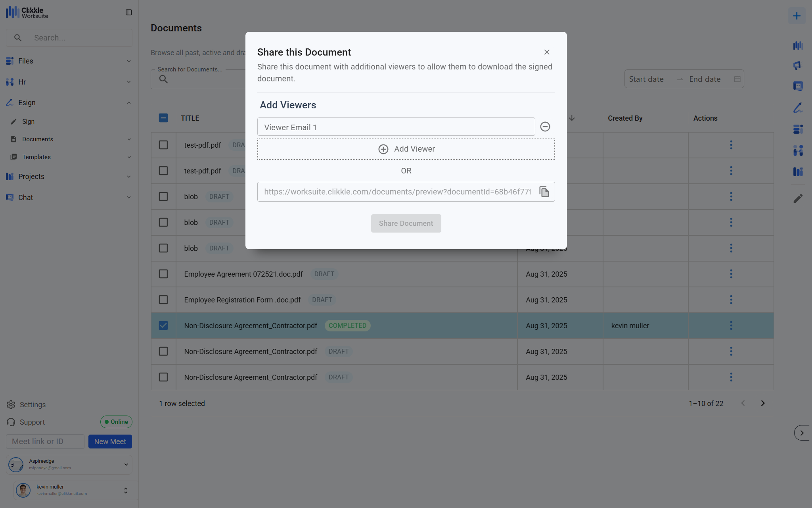Click the blue plus icon top right
This screenshot has width=812, height=508.
[797, 16]
